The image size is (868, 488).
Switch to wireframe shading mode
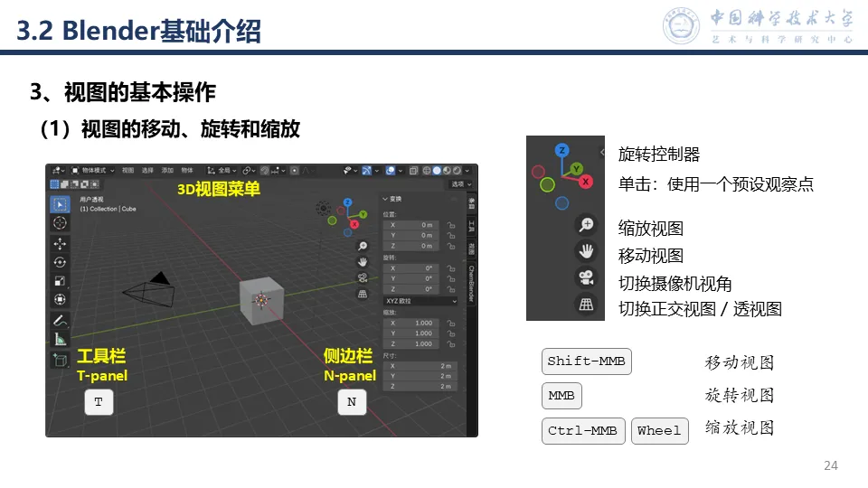[427, 171]
